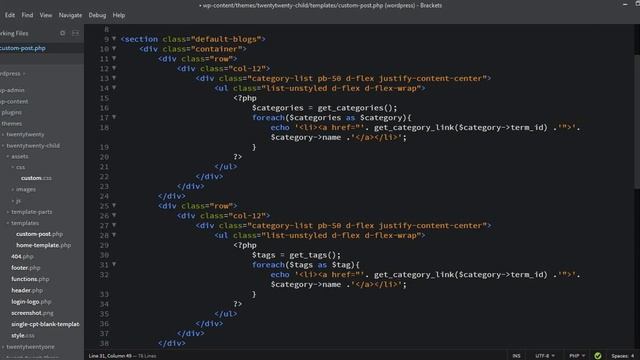Open the View menu

[x=46, y=15]
